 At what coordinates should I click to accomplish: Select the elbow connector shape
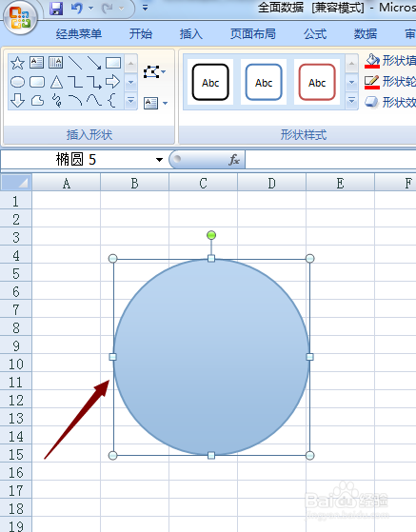[x=75, y=82]
